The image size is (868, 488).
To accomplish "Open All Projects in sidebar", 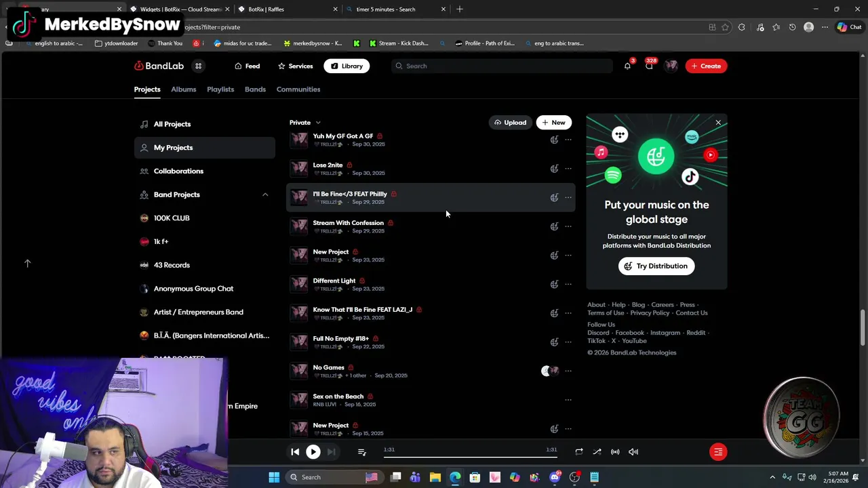I will pyautogui.click(x=205, y=124).
